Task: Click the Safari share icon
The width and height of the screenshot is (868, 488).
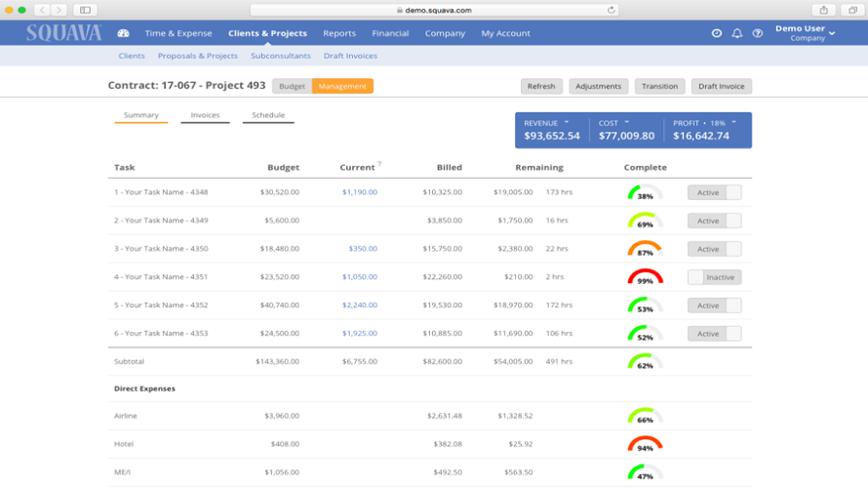Action: click(824, 10)
